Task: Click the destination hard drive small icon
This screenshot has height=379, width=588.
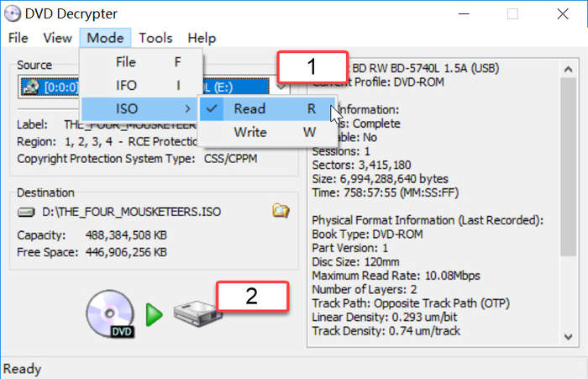Action: pos(26,213)
